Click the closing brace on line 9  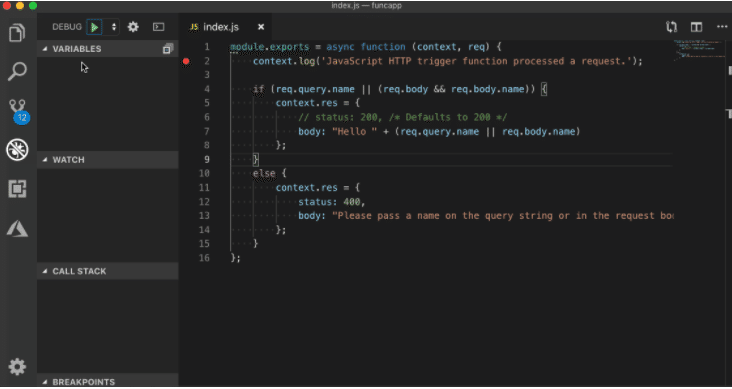point(255,160)
